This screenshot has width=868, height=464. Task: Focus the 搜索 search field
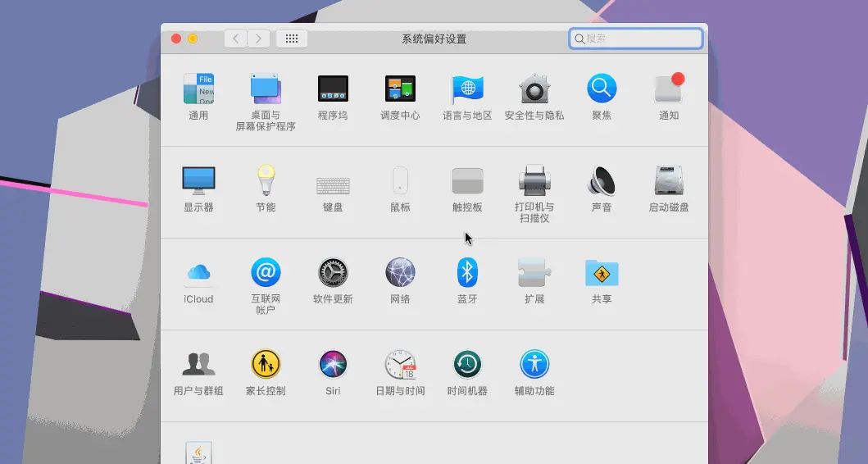[636, 39]
